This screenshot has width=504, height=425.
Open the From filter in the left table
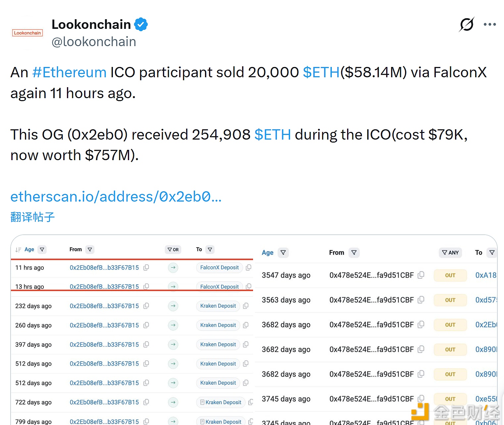90,250
